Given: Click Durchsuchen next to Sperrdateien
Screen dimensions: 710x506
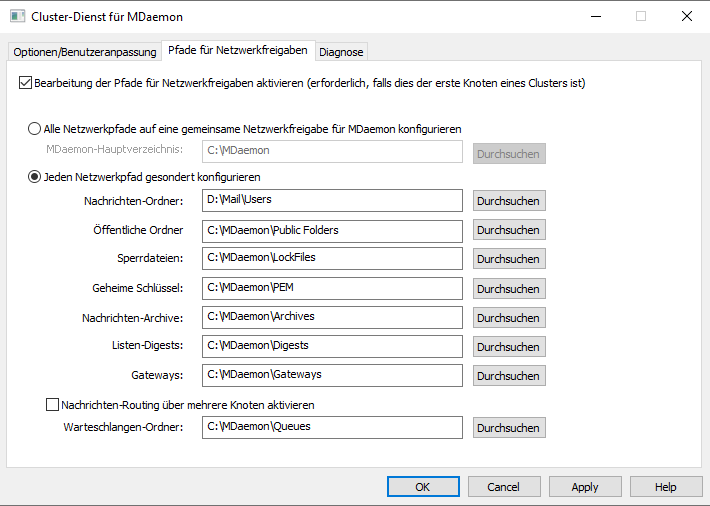Looking at the screenshot, I should (509, 259).
